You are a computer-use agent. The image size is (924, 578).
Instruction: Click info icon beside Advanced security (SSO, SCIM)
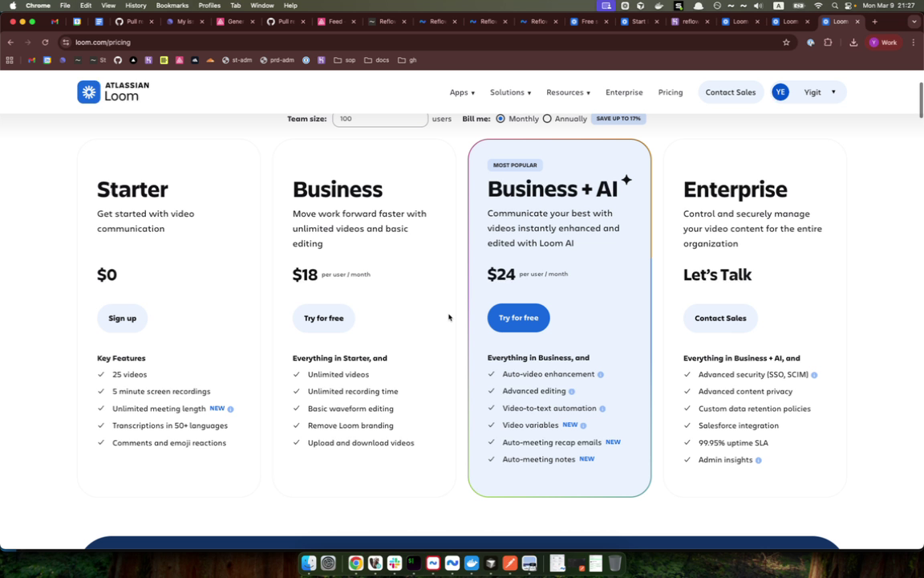(x=814, y=375)
